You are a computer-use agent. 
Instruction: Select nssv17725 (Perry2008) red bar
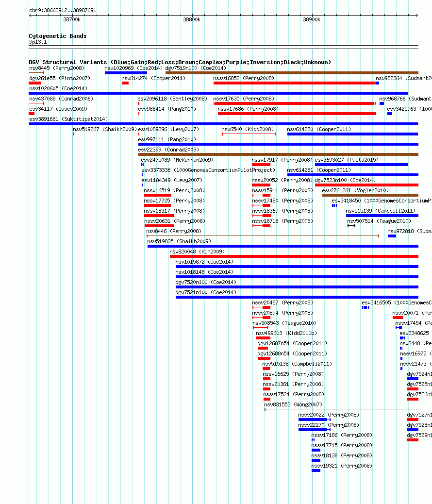click(x=157, y=205)
